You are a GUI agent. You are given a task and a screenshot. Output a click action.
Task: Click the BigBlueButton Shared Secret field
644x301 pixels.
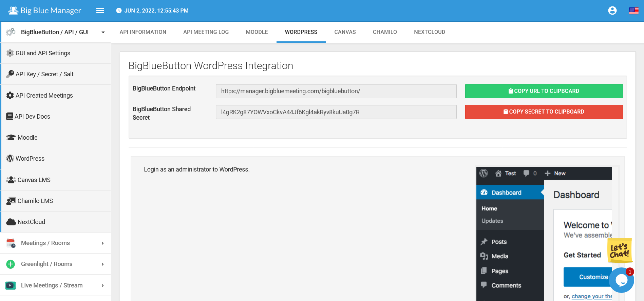[336, 112]
